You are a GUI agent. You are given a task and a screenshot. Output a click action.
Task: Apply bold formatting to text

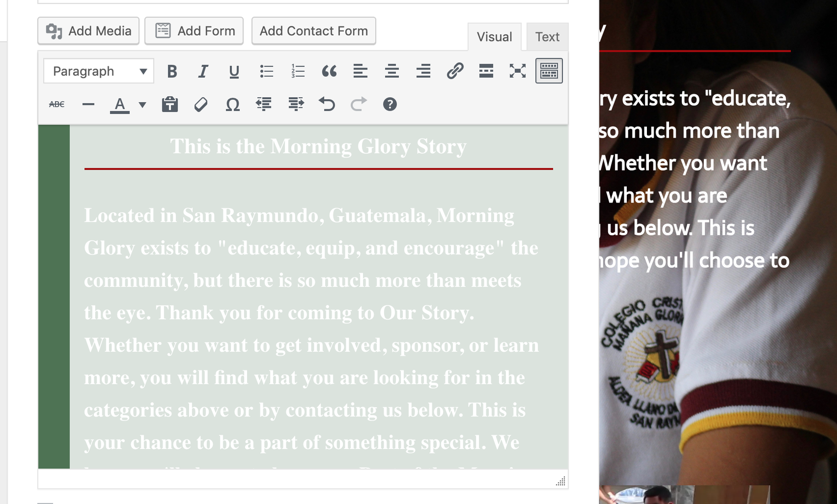point(171,71)
